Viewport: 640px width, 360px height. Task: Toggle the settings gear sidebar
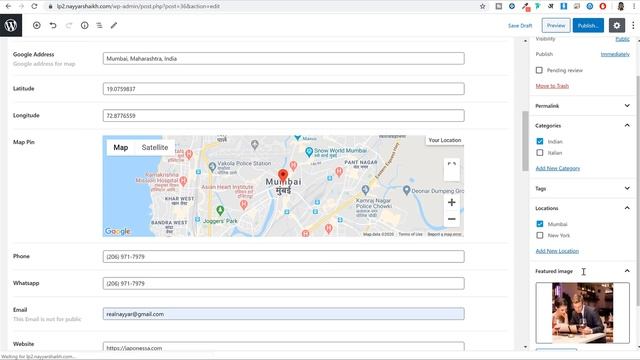click(x=617, y=25)
